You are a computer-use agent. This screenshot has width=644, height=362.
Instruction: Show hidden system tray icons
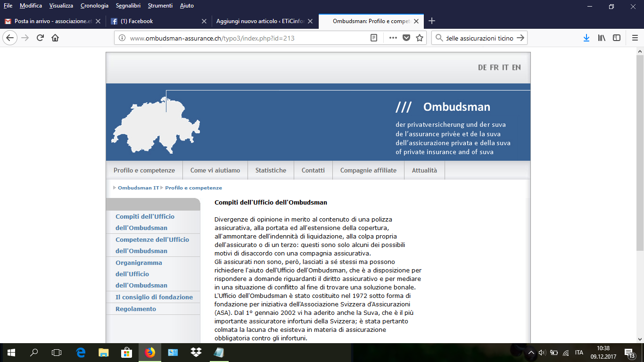531,353
